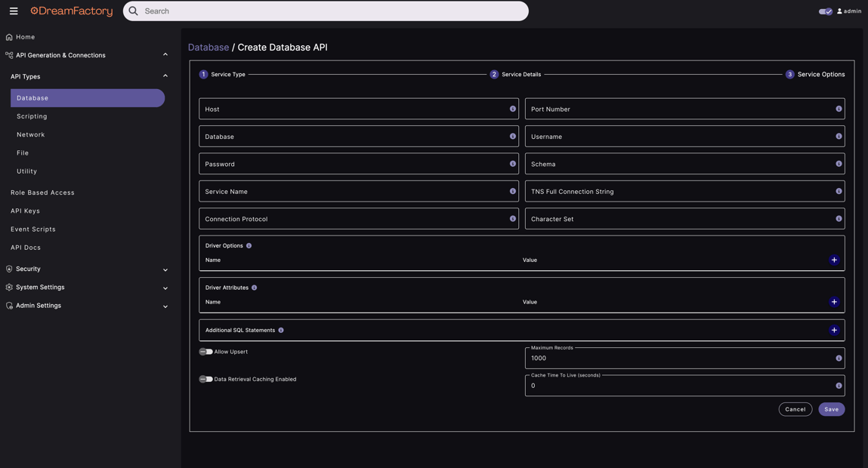Go to Role Based Access
868x468 pixels.
[42, 192]
